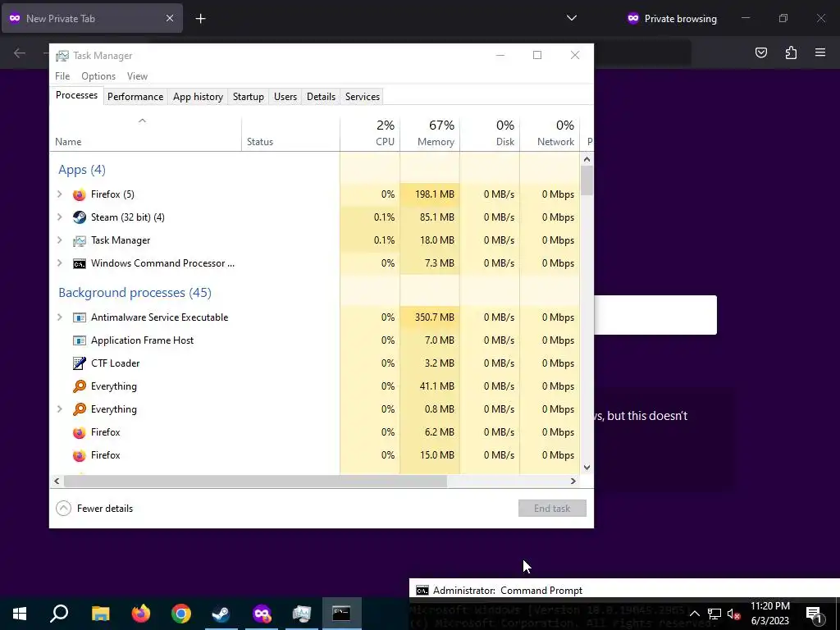
Task: Click the Steam (32 bit) process icon
Action: pos(80,217)
